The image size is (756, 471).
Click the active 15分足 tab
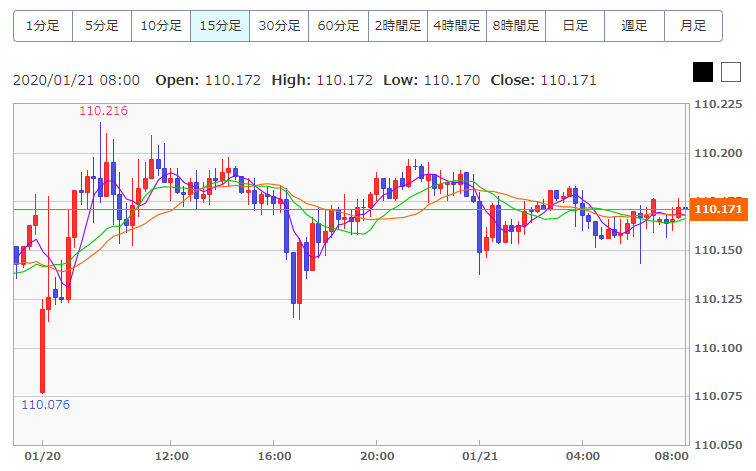(x=220, y=26)
